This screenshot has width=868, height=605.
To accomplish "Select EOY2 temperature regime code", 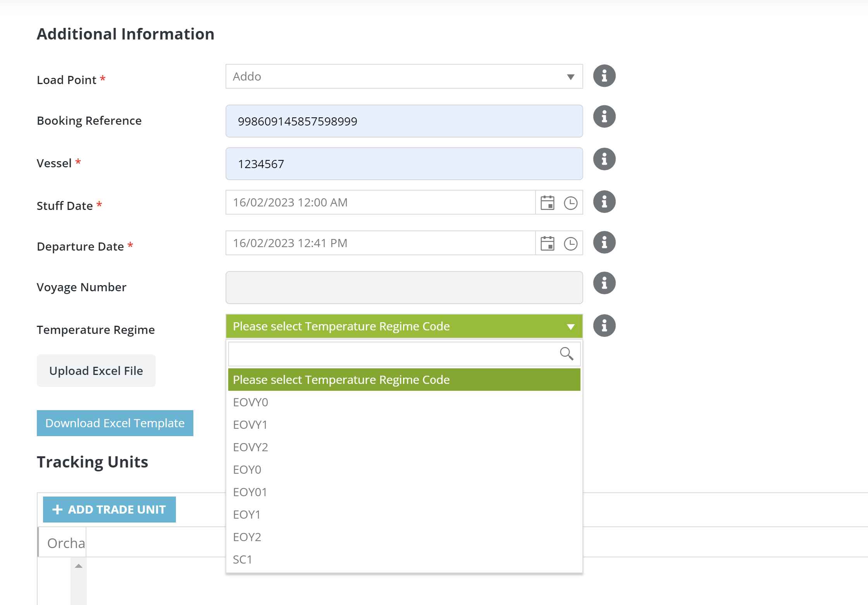I will click(403, 536).
